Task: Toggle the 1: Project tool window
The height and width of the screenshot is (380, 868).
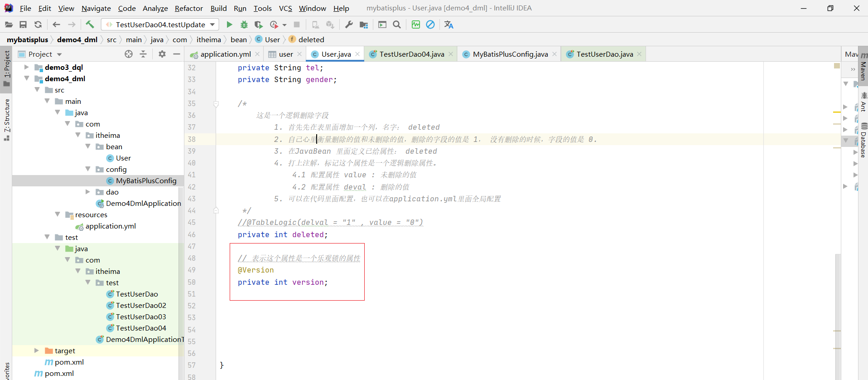Action: pos(6,68)
